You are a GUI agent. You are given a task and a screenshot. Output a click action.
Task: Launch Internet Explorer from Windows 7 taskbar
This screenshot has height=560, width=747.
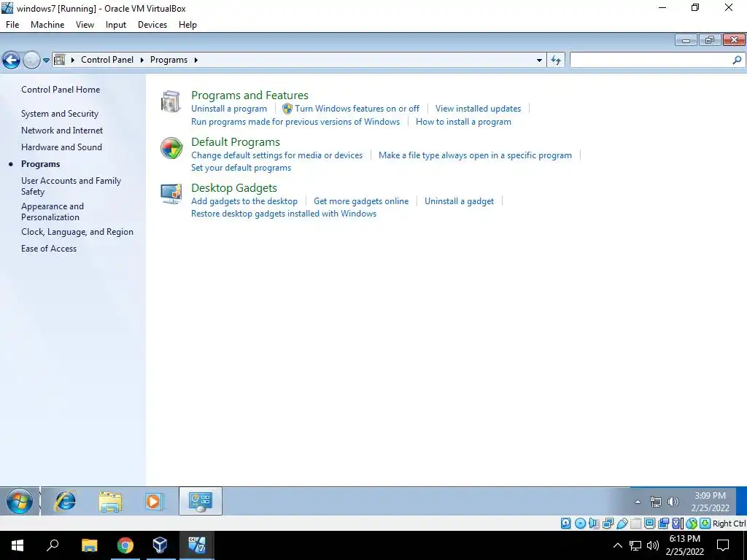(x=65, y=501)
